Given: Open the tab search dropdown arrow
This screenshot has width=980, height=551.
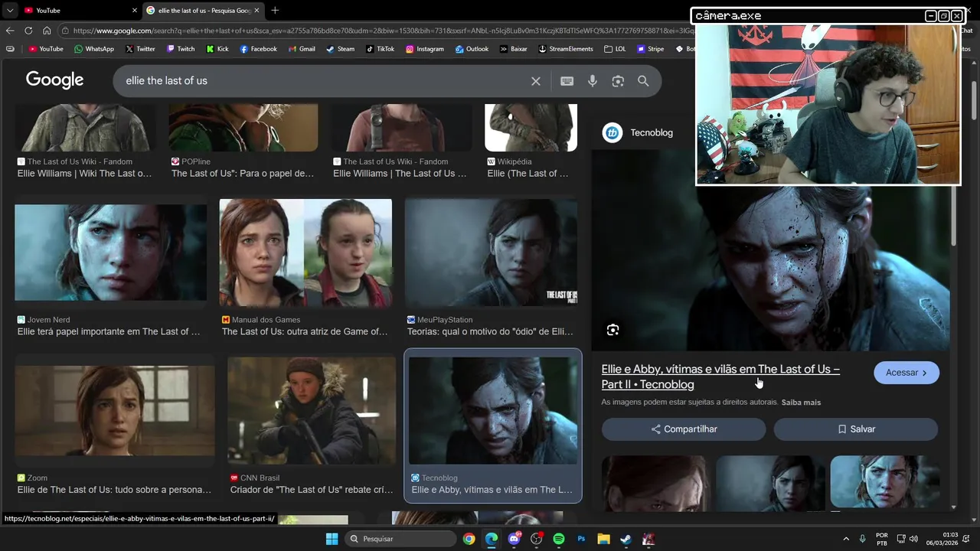Looking at the screenshot, I should (x=9, y=11).
